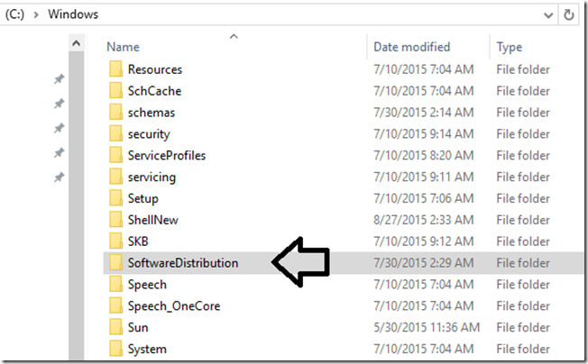Click the first quick access pin icon
This screenshot has width=588, height=364.
[60, 79]
